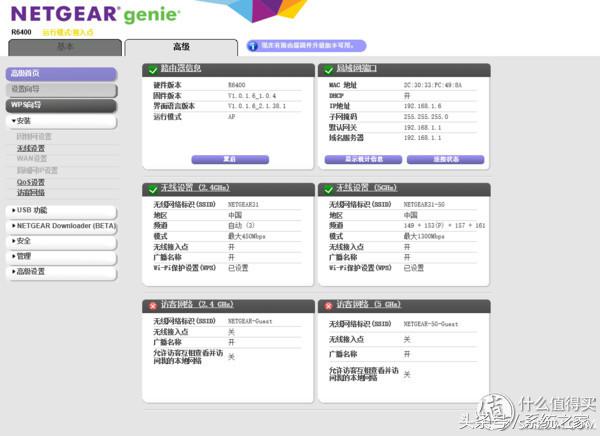Viewport: 600px width, 436px height.
Task: Click red X icon of 访客网络 (5 GHz)
Action: (328, 306)
